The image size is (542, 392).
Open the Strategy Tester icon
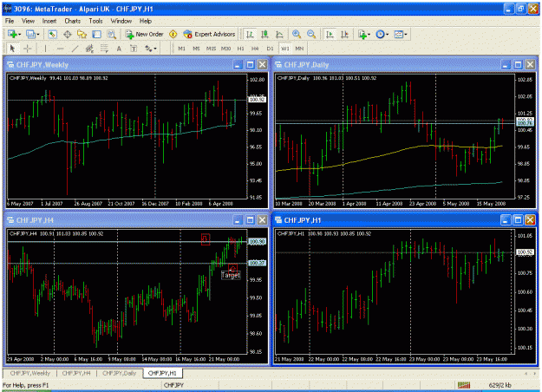tap(111, 34)
